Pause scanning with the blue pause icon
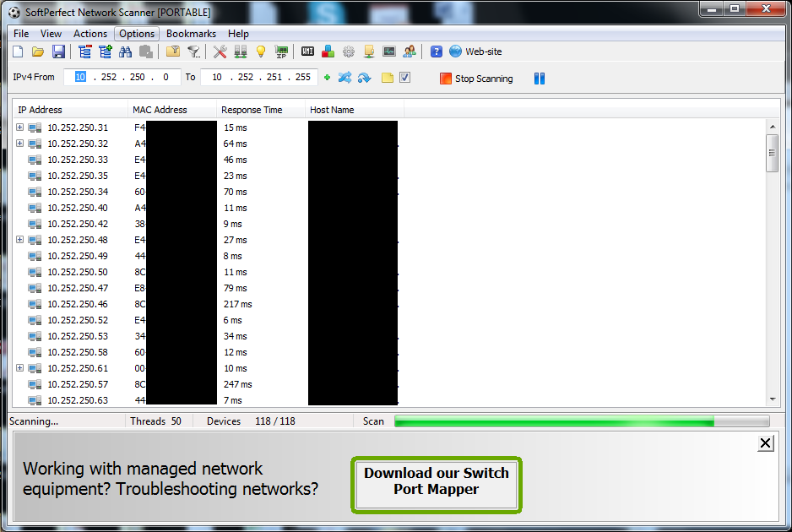The width and height of the screenshot is (792, 532). pyautogui.click(x=540, y=79)
